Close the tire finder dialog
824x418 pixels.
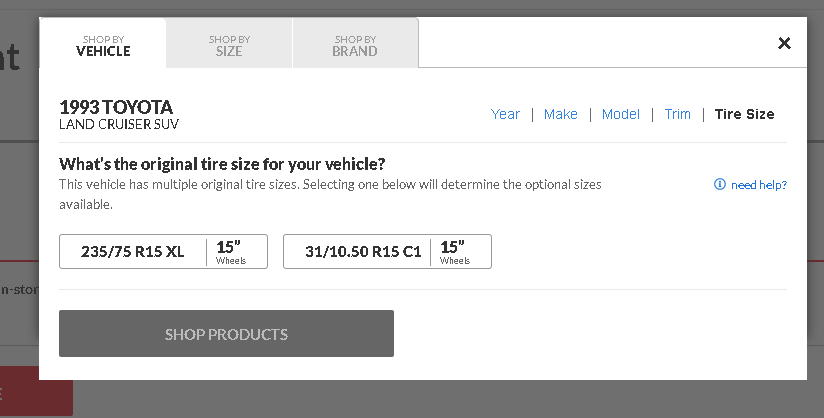(x=784, y=43)
